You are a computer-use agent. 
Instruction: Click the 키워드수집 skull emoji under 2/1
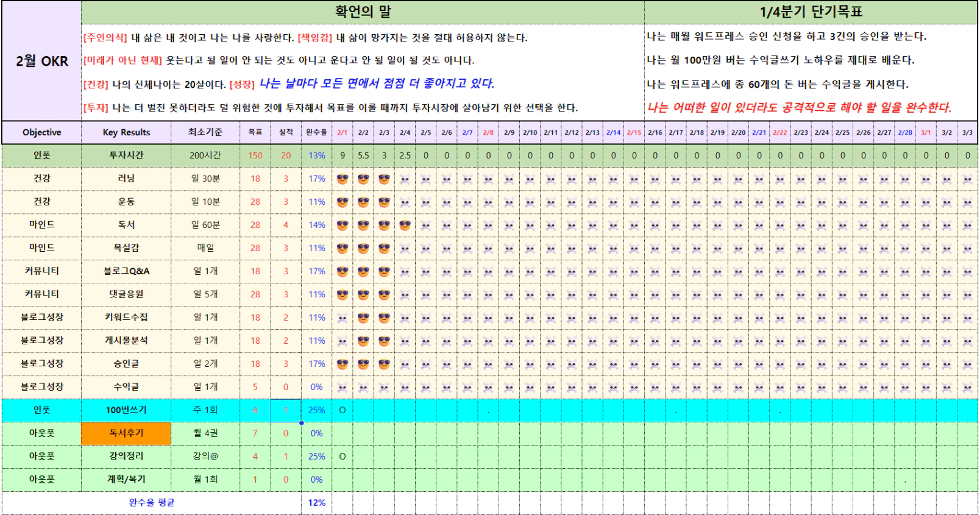click(x=343, y=318)
